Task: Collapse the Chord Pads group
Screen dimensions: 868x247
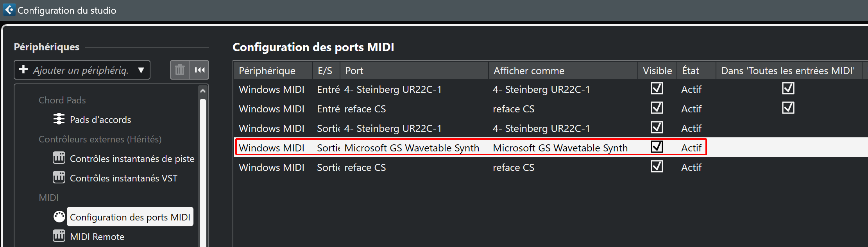Action: [x=62, y=100]
